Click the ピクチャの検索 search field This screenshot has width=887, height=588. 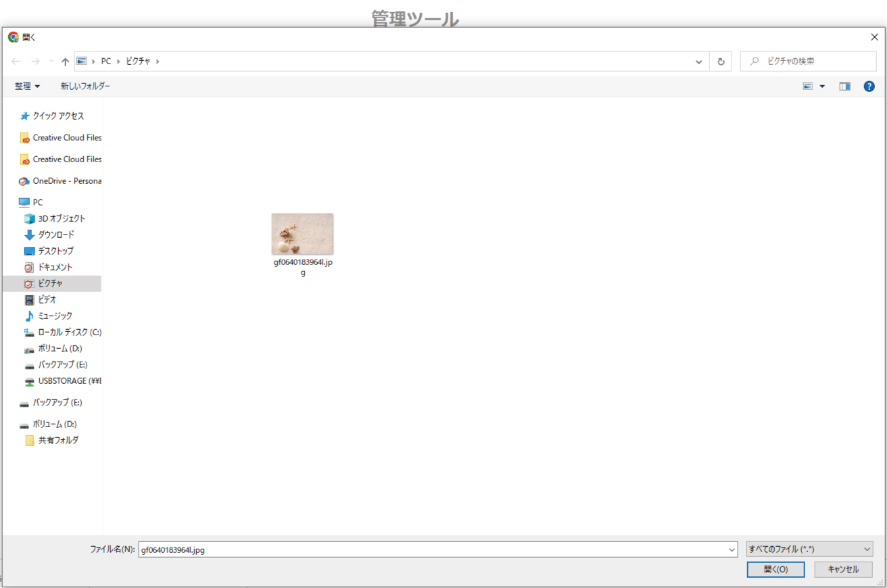click(x=815, y=61)
